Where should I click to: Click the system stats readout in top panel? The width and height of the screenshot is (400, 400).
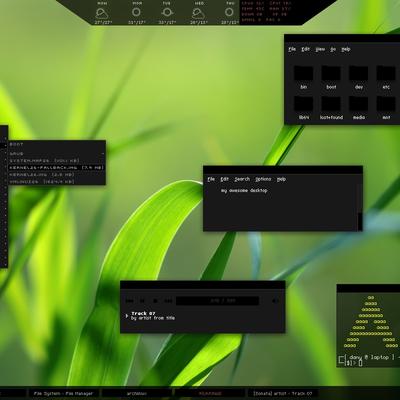(x=267, y=12)
